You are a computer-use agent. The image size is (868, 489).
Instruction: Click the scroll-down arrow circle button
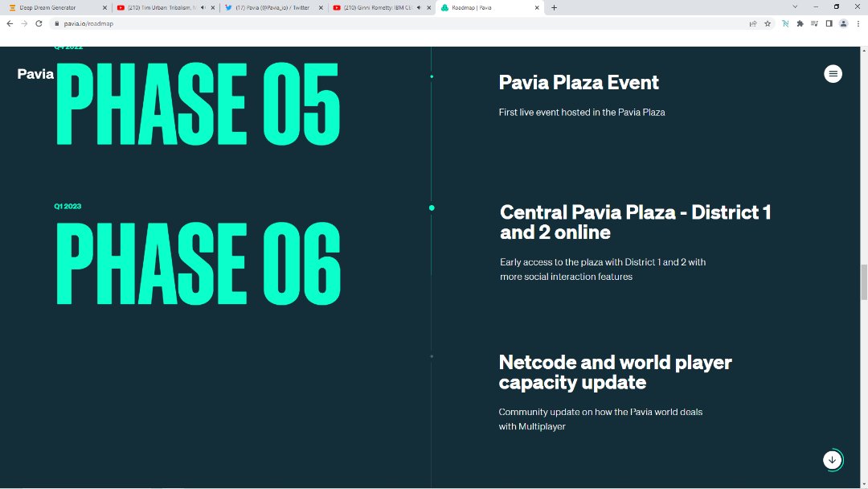click(832, 460)
